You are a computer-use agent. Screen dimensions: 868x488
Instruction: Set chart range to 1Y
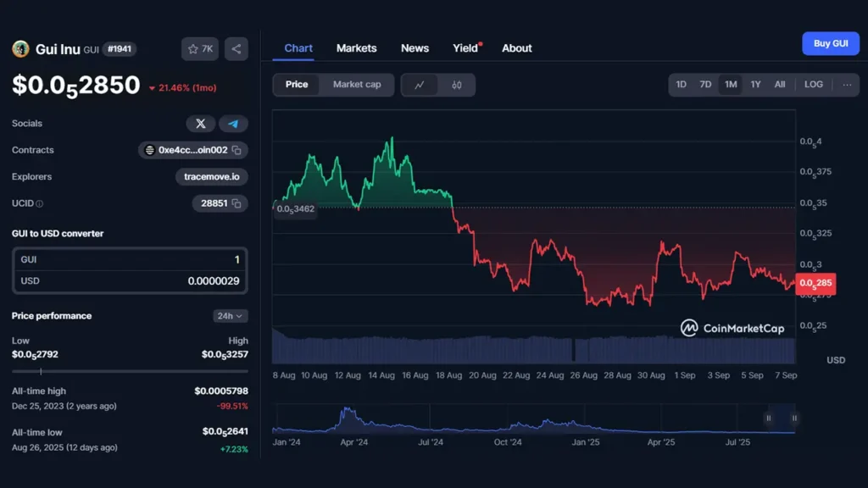click(x=755, y=85)
